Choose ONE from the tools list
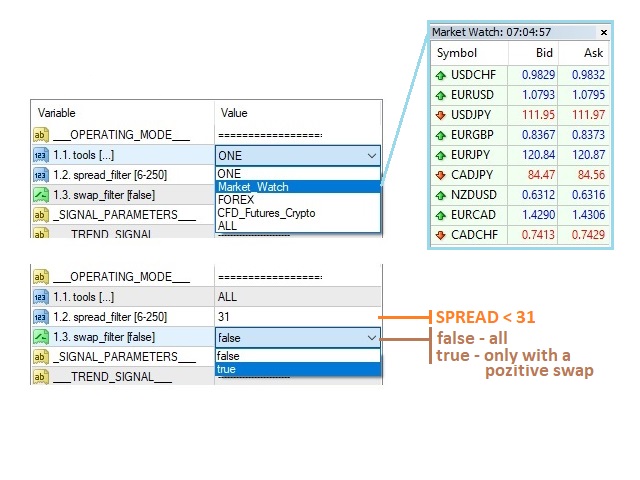The width and height of the screenshot is (640, 480). (298, 174)
